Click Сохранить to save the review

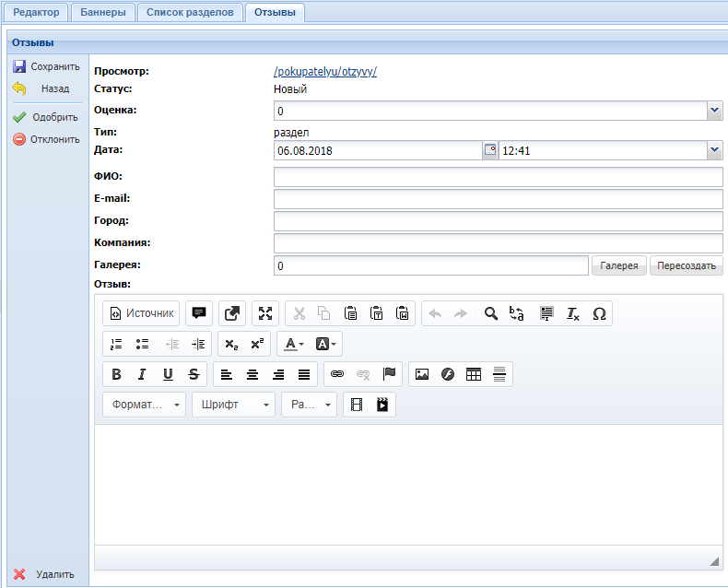46,66
